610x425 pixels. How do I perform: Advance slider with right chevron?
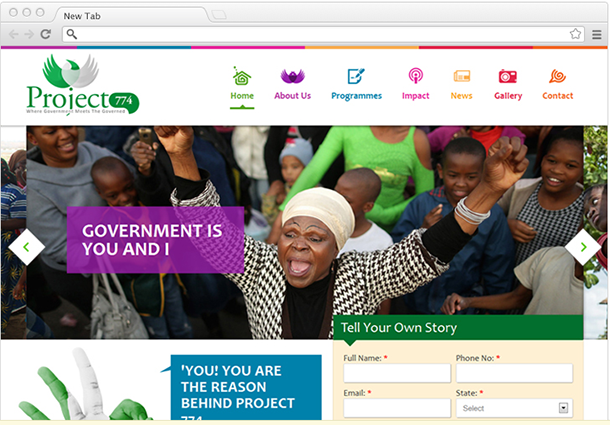[583, 247]
